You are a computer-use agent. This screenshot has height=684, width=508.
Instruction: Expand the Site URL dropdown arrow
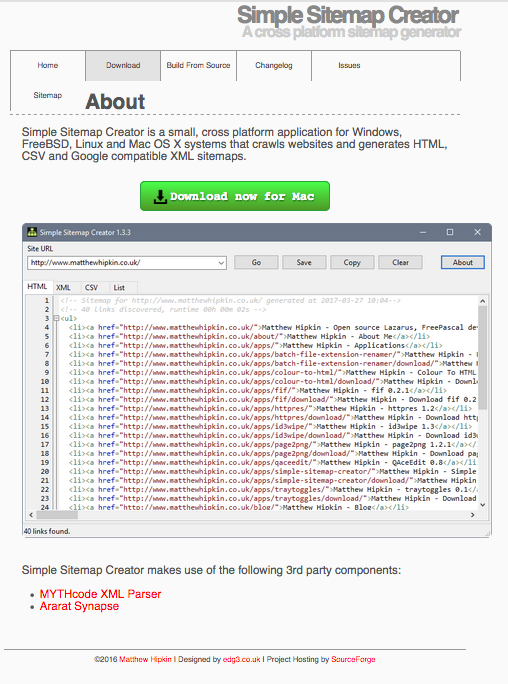coord(221,263)
